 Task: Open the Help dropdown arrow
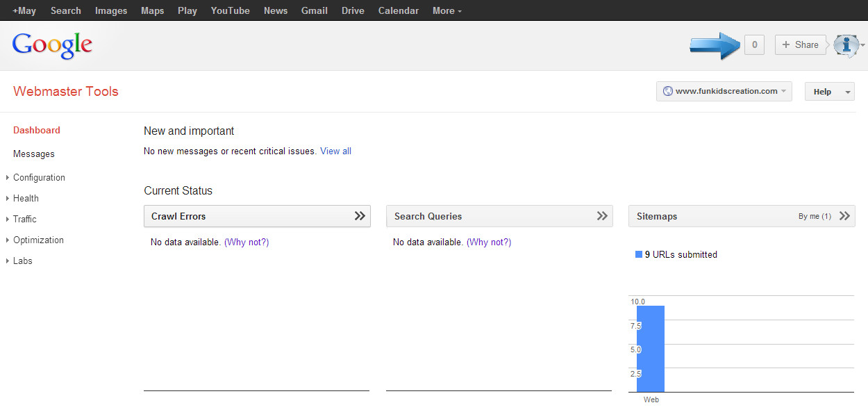pos(848,92)
